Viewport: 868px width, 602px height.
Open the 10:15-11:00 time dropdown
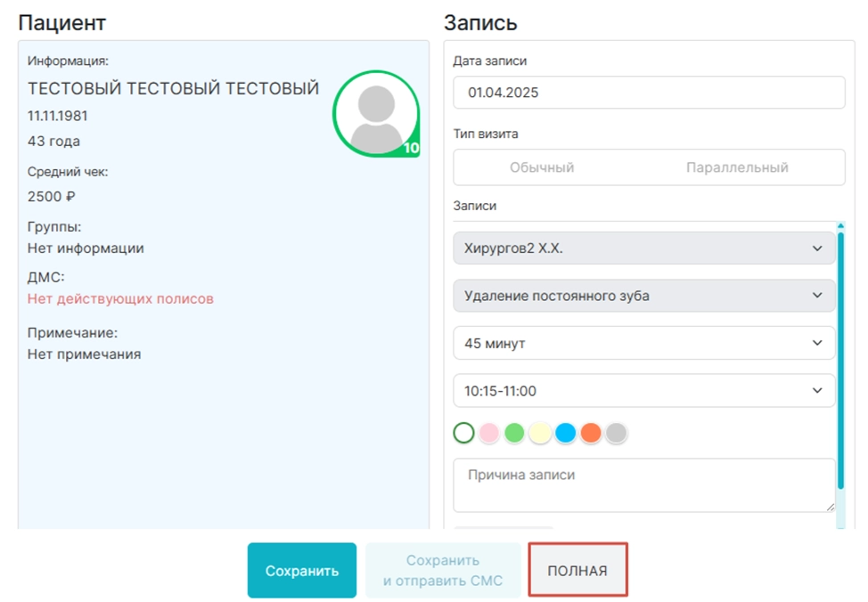click(x=643, y=391)
